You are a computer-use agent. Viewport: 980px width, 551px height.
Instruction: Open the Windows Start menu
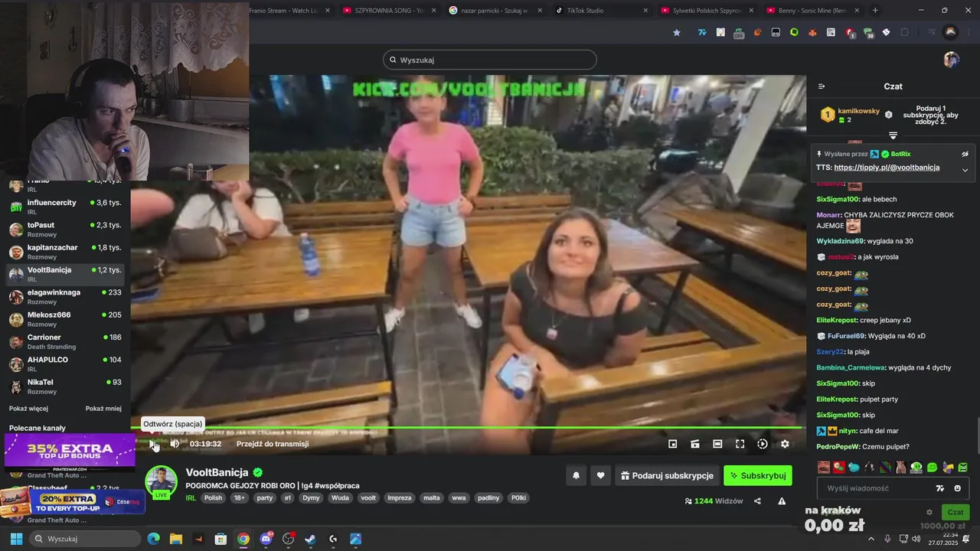pyautogui.click(x=16, y=539)
